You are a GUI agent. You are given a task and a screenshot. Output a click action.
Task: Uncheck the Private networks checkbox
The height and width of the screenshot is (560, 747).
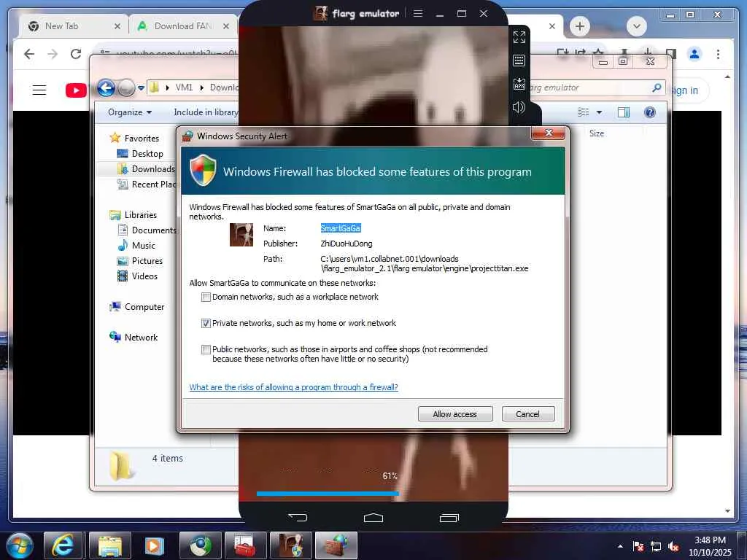[206, 323]
